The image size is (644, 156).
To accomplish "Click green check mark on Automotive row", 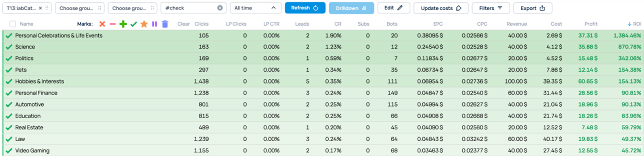I will click(9, 105).
